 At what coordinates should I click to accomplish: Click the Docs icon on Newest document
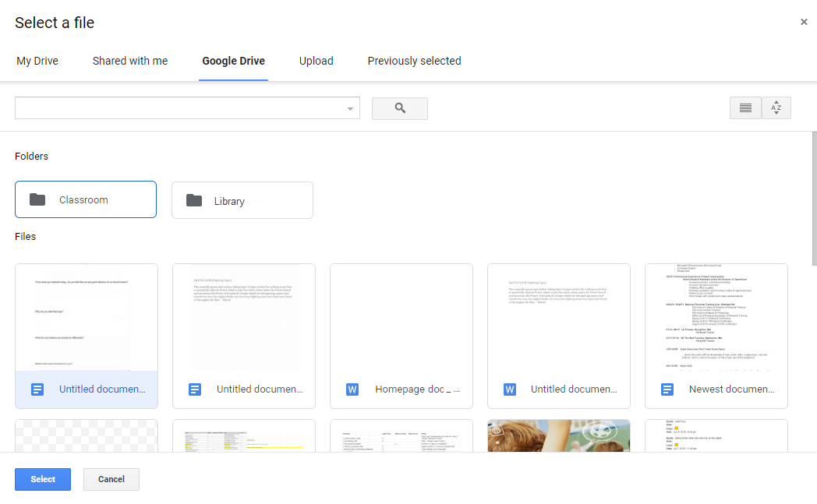[x=667, y=389]
